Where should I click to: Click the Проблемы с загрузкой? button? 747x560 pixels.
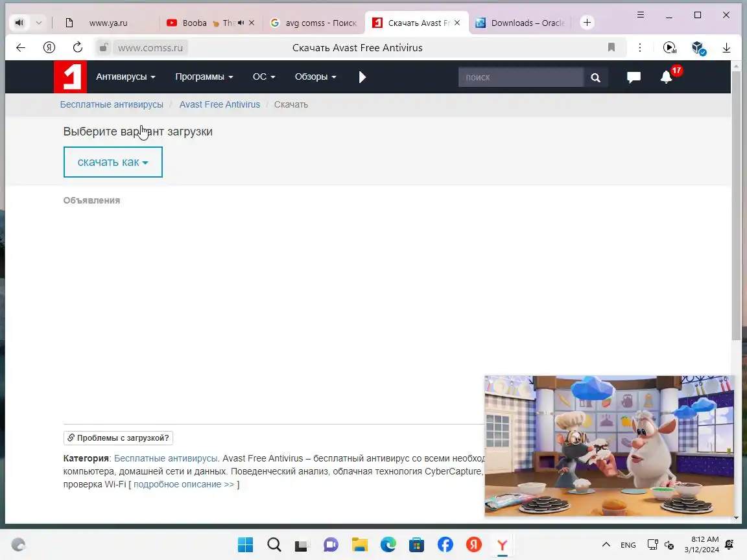point(118,437)
